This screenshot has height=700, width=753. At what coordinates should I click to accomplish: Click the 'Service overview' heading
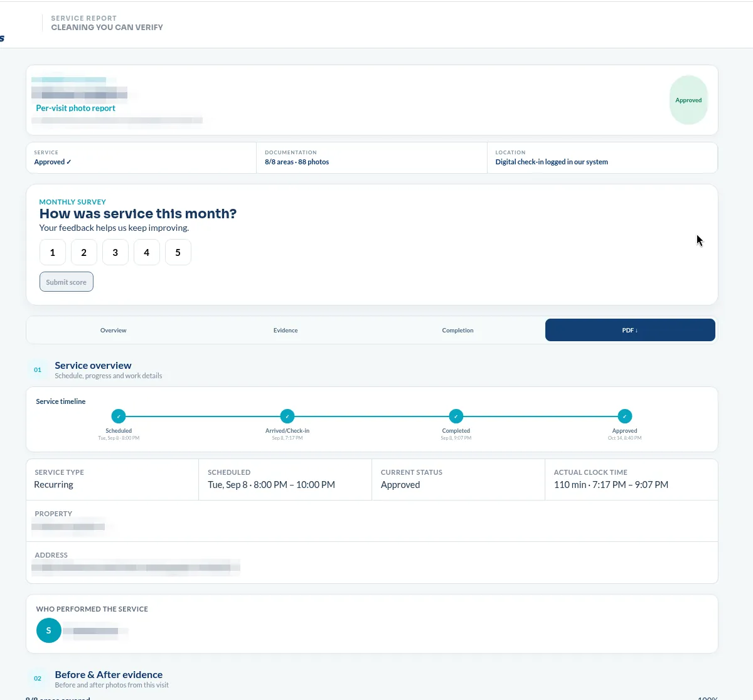tap(93, 365)
